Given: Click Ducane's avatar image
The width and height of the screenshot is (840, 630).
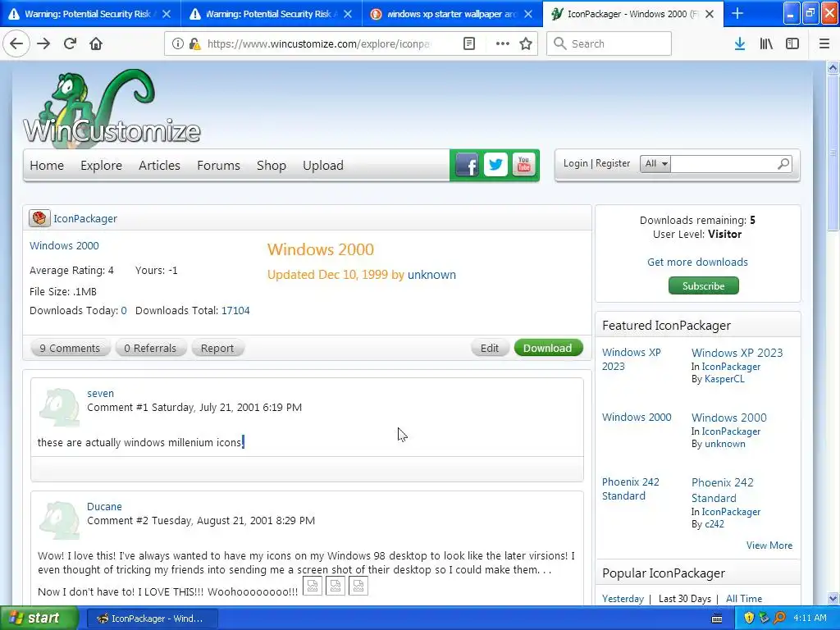Looking at the screenshot, I should [59, 521].
